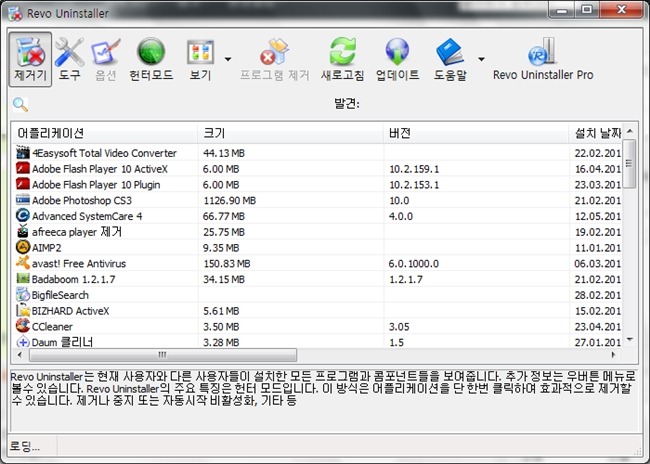Image resolution: width=650 pixels, height=464 pixels.
Task: Select the Daum 클리너 icon
Action: tap(23, 342)
